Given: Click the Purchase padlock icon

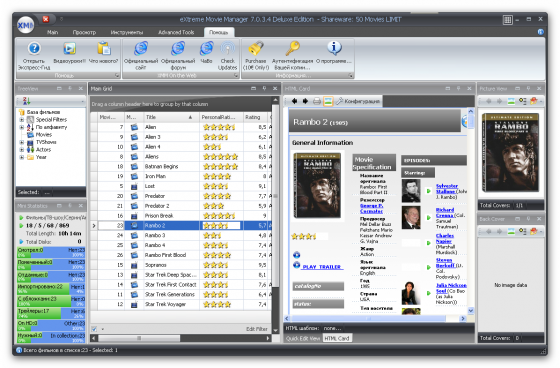Looking at the screenshot, I should [256, 48].
